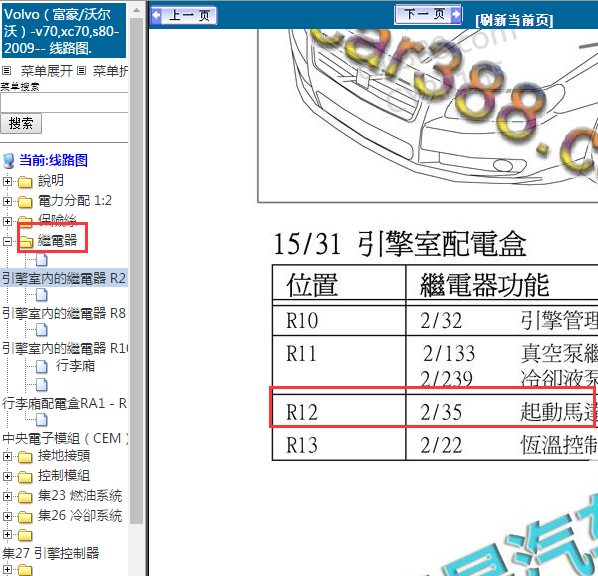
Task: Open the 行李廂 page item
Action: tap(75, 366)
